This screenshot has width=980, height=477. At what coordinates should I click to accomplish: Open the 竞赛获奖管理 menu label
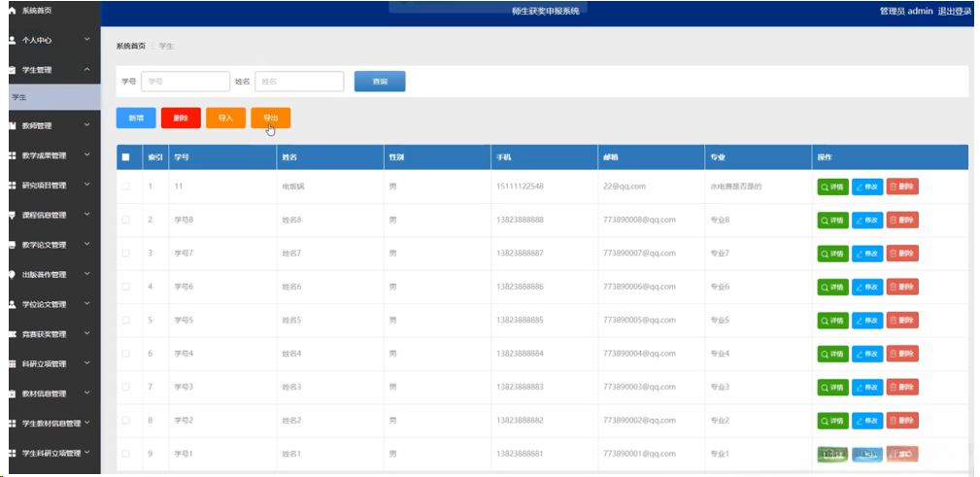(x=44, y=334)
